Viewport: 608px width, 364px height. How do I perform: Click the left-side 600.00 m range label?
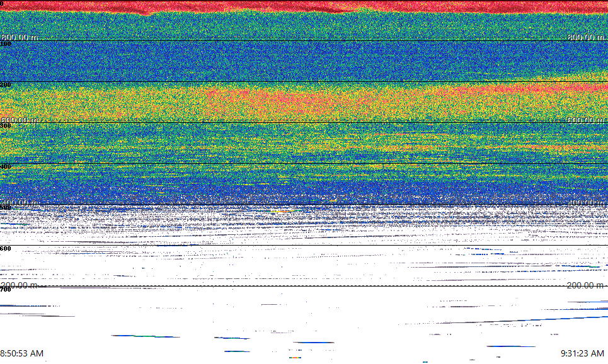point(20,120)
